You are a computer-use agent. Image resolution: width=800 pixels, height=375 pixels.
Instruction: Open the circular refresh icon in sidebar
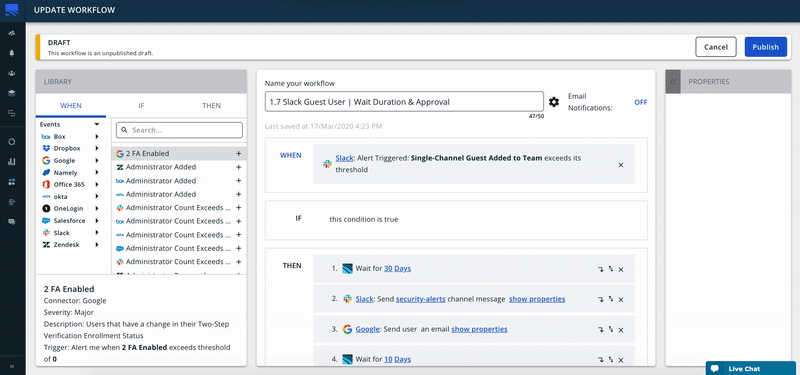12,141
